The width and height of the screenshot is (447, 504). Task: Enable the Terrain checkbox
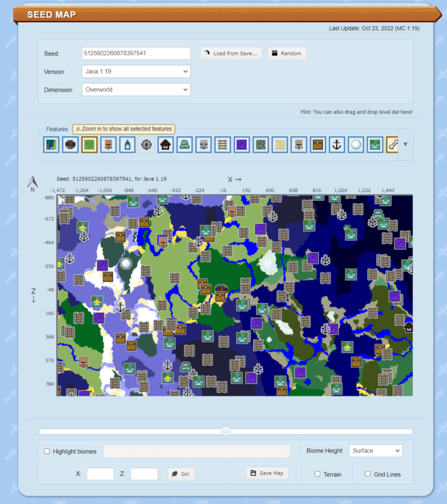[318, 474]
